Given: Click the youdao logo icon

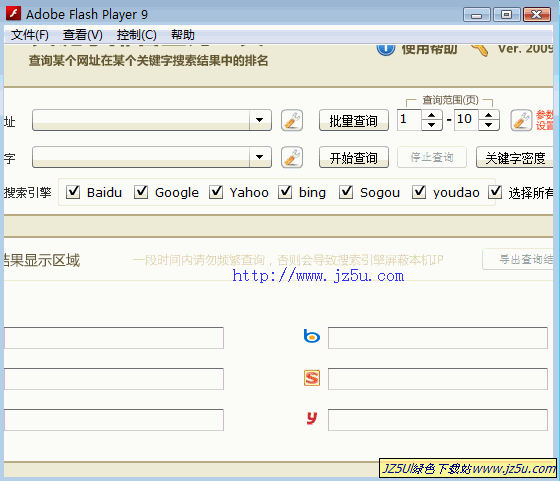Looking at the screenshot, I should (312, 418).
